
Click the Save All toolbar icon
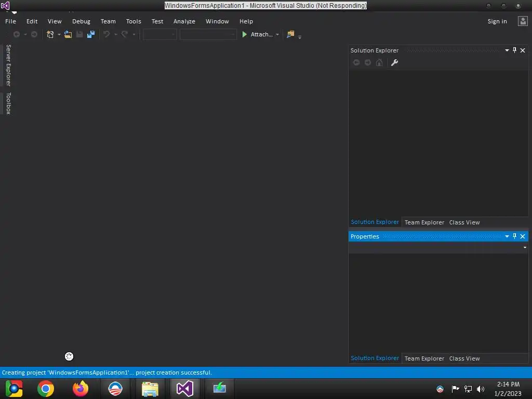[91, 34]
